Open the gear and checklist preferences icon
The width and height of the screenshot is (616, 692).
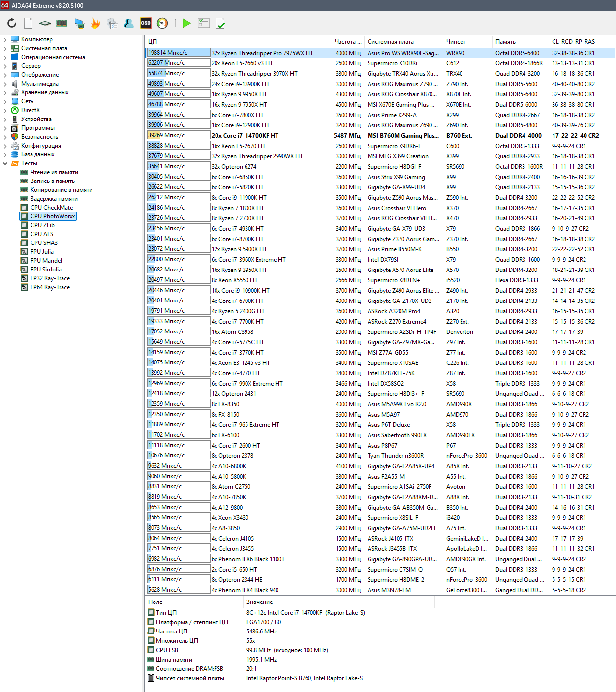(x=113, y=23)
